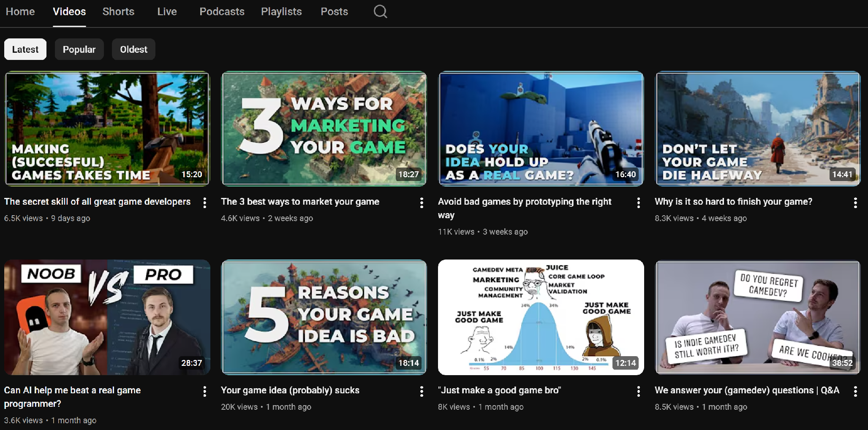The image size is (868, 430).
Task: Play the 'Don't Let Your Game Die Halfway' thumbnail
Action: point(758,129)
